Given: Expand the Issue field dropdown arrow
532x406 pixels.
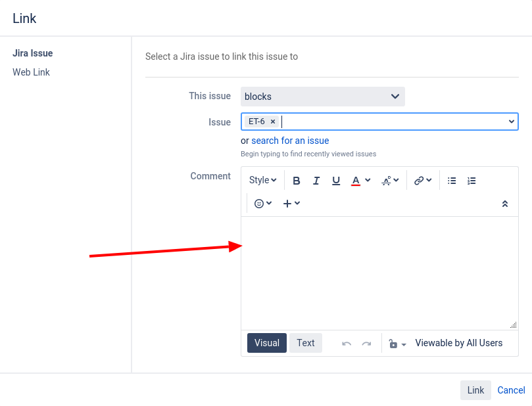Looking at the screenshot, I should (512, 122).
